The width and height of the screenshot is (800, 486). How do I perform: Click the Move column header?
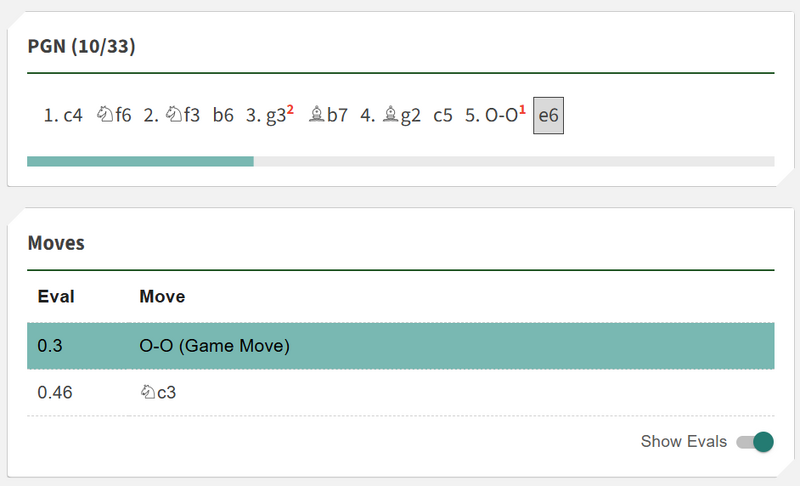[x=162, y=296]
